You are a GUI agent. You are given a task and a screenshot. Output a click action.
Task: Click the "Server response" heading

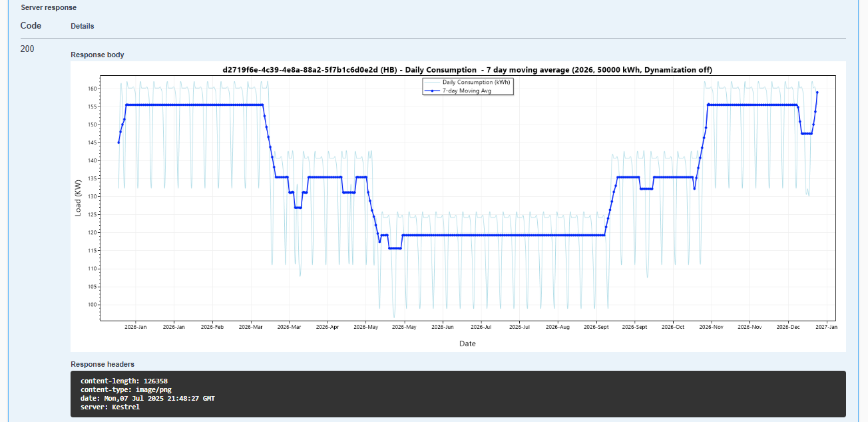click(49, 7)
